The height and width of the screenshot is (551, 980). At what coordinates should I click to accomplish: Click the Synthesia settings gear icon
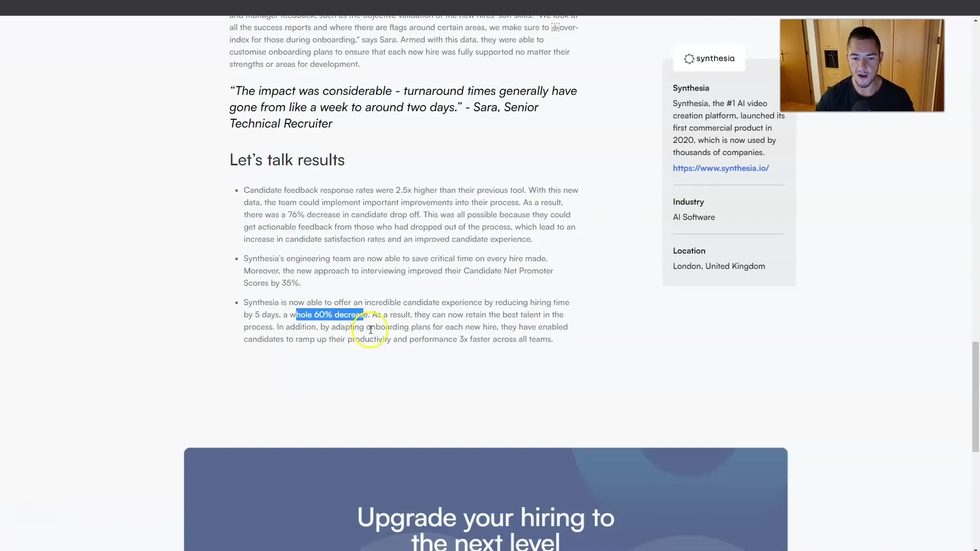pyautogui.click(x=689, y=58)
